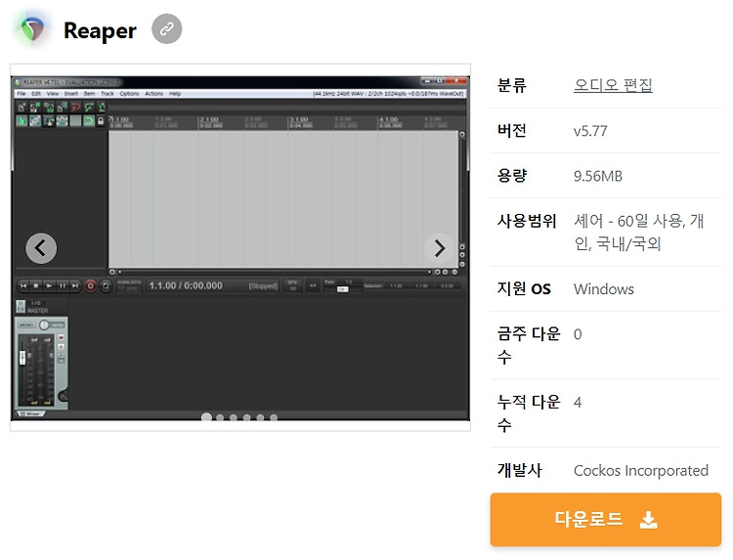Toggle Item Grouping toolbar button
Viewport: 733px width, 560px height.
coord(35,120)
